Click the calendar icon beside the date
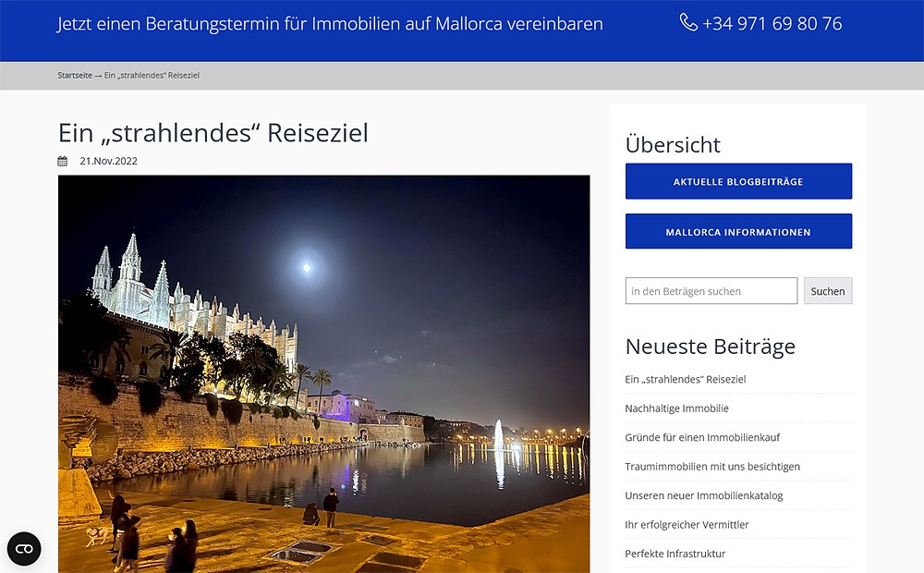The image size is (924, 573). pos(63,161)
